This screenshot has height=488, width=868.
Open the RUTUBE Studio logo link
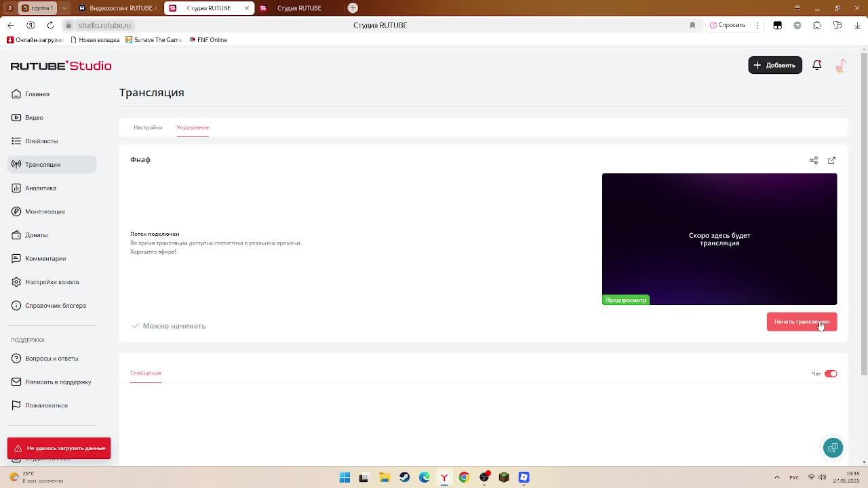[61, 66]
